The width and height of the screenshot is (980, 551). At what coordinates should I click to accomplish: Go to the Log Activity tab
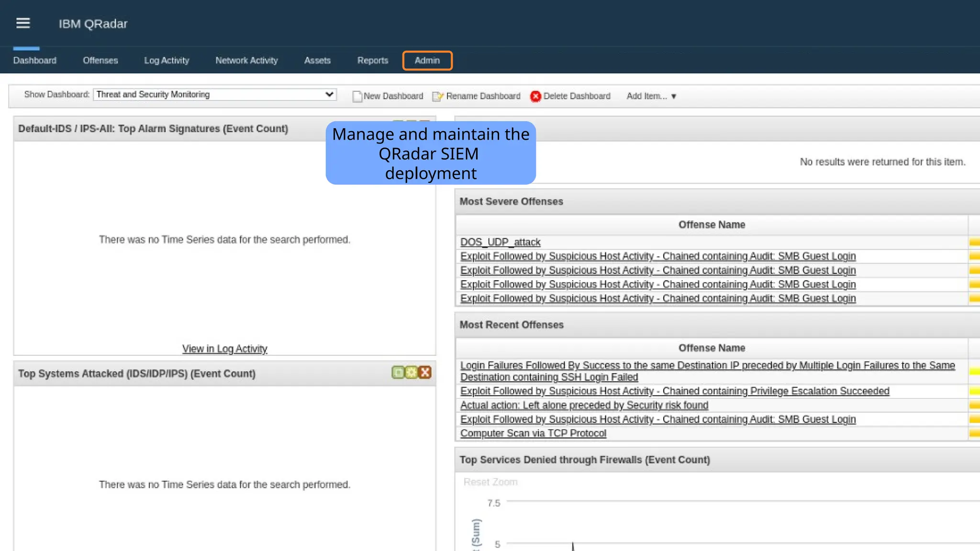coord(167,61)
